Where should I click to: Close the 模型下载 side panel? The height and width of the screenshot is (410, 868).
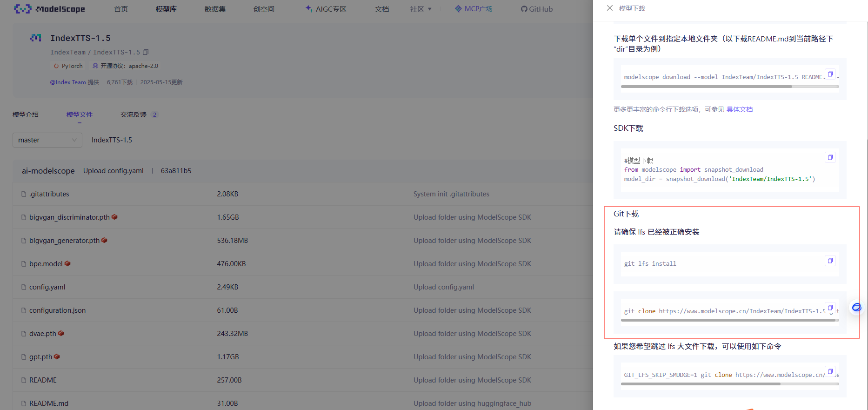pyautogui.click(x=609, y=8)
